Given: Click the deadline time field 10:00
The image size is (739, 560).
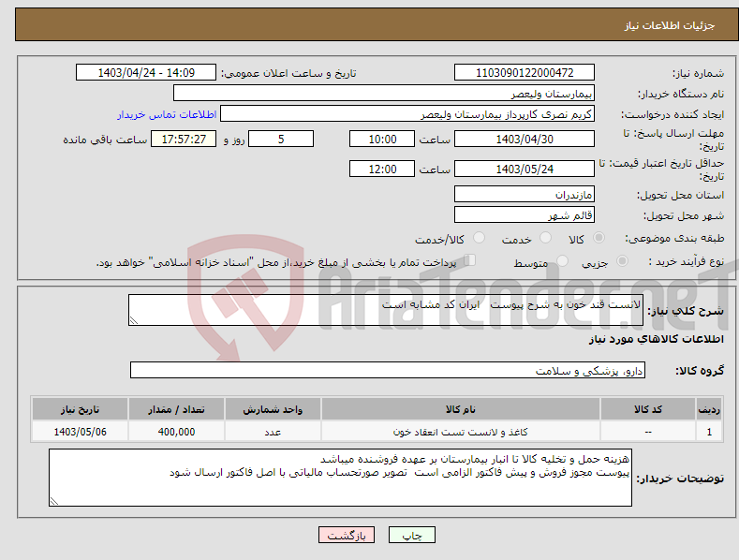Looking at the screenshot, I should click(382, 139).
